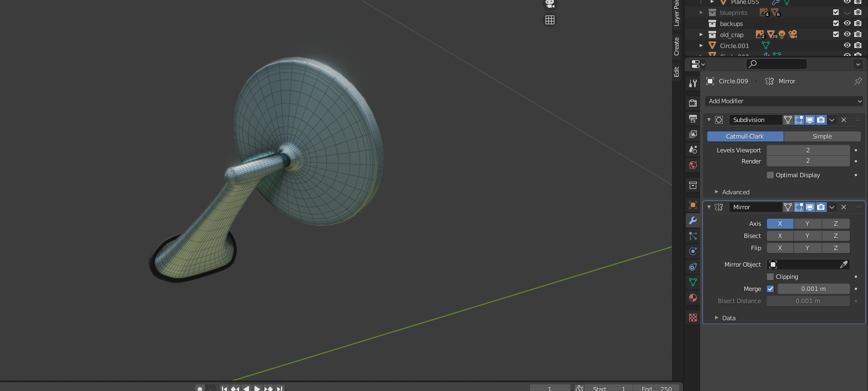Viewport: 868px width, 391px height.
Task: Toggle Mirror edit mode display
Action: tap(799, 207)
